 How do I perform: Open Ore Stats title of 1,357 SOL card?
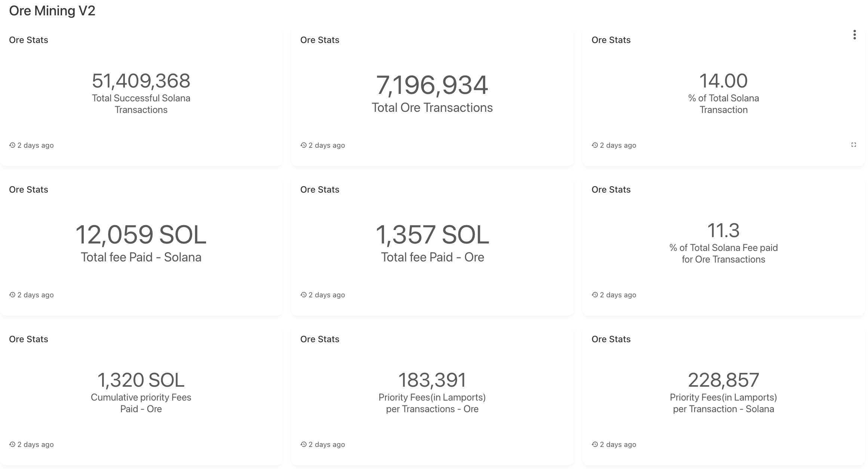(x=320, y=190)
